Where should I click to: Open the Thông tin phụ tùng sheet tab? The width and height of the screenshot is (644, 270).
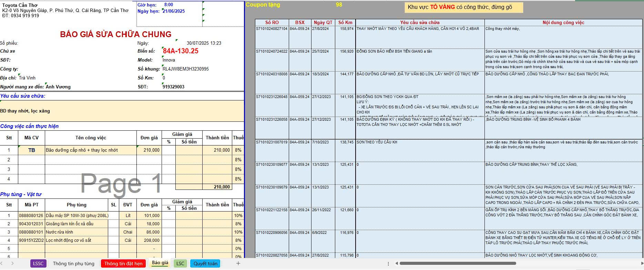point(73,263)
